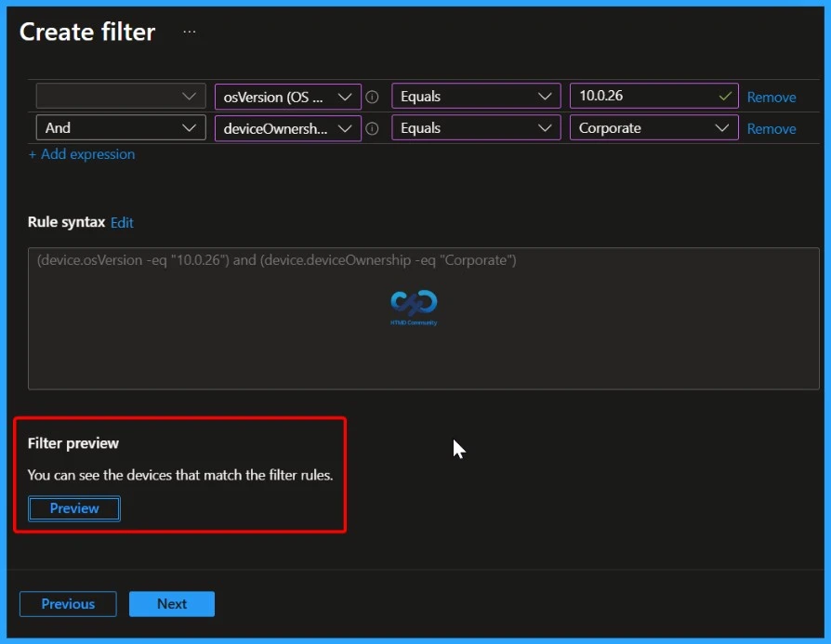Click the Previous button
Screen dimensions: 831x644
click(67, 604)
